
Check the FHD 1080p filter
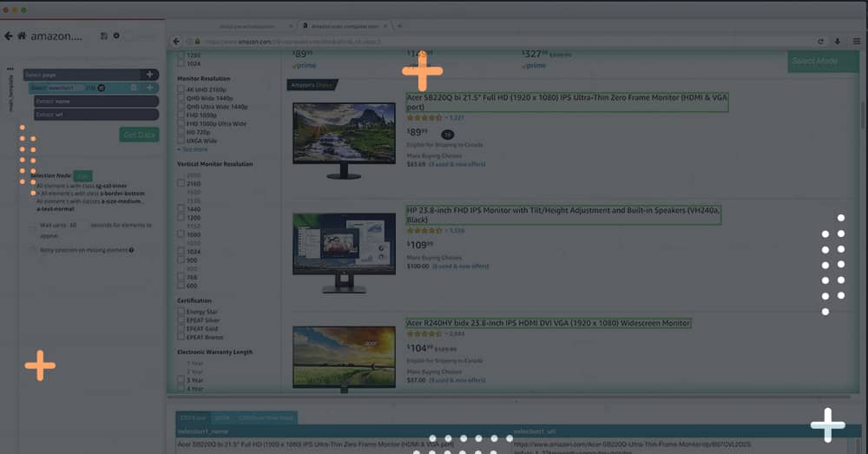(181, 115)
